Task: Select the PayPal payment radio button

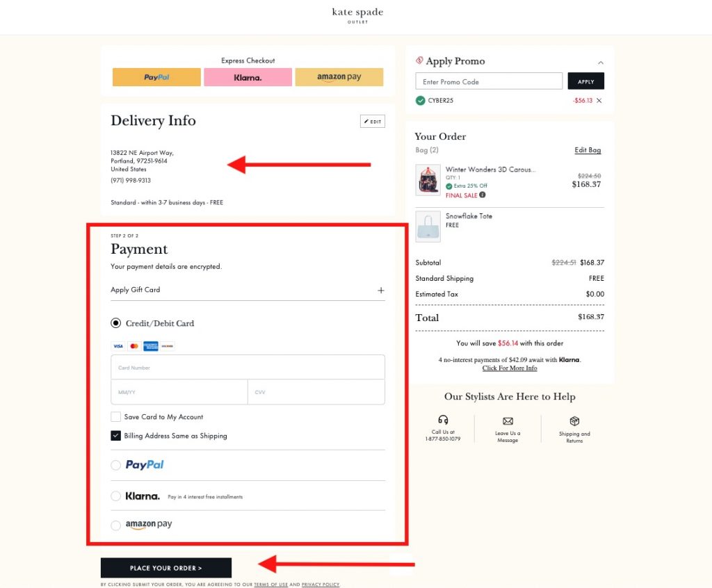Action: [116, 465]
